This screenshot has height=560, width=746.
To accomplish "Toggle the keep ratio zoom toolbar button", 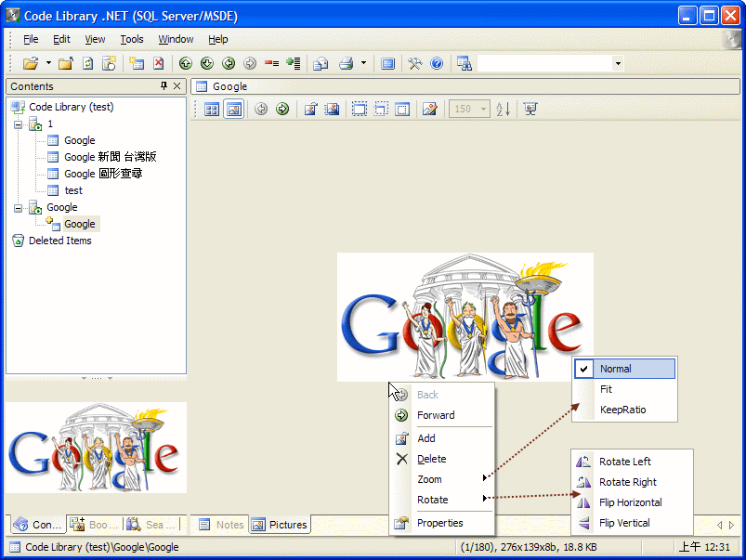I will click(x=402, y=109).
